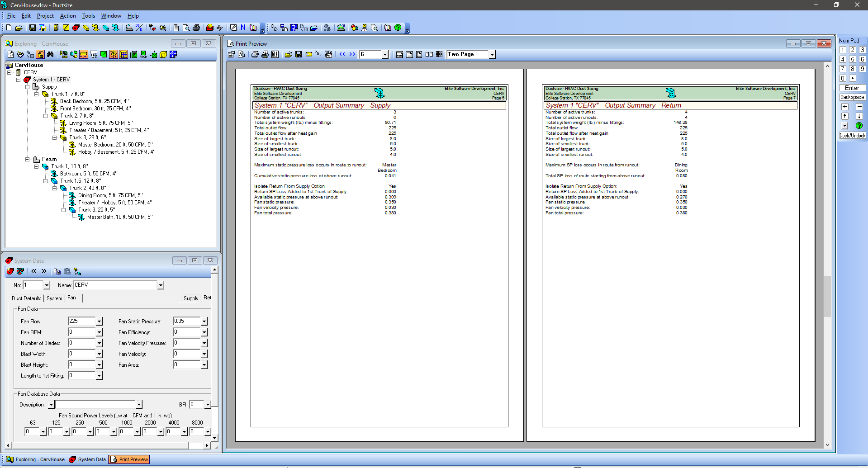The image size is (868, 468).
Task: Click the printer icon in main toolbar
Action: tap(196, 28)
